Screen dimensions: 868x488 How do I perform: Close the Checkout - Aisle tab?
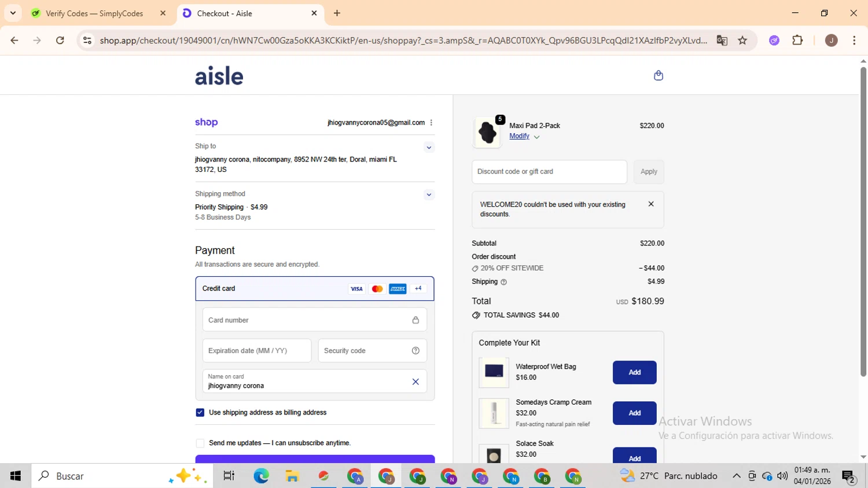click(314, 13)
